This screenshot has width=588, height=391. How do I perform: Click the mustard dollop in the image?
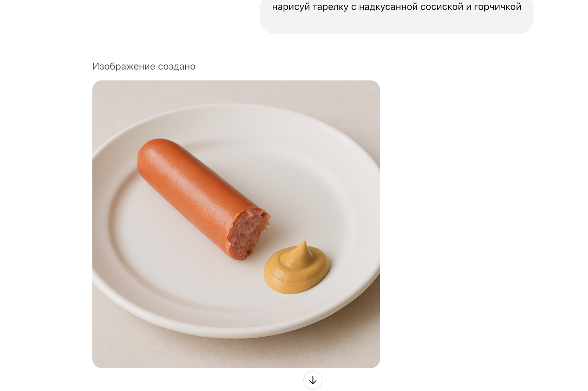296,267
